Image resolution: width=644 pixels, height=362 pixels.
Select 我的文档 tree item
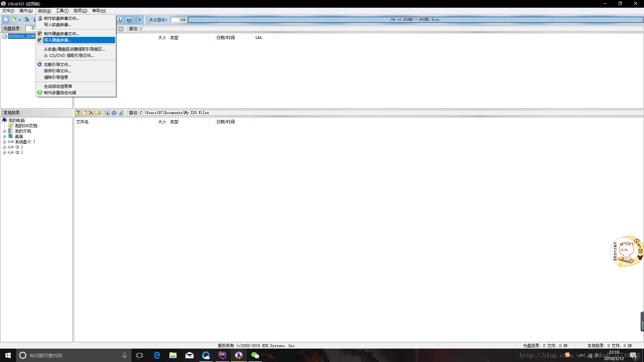pyautogui.click(x=23, y=131)
